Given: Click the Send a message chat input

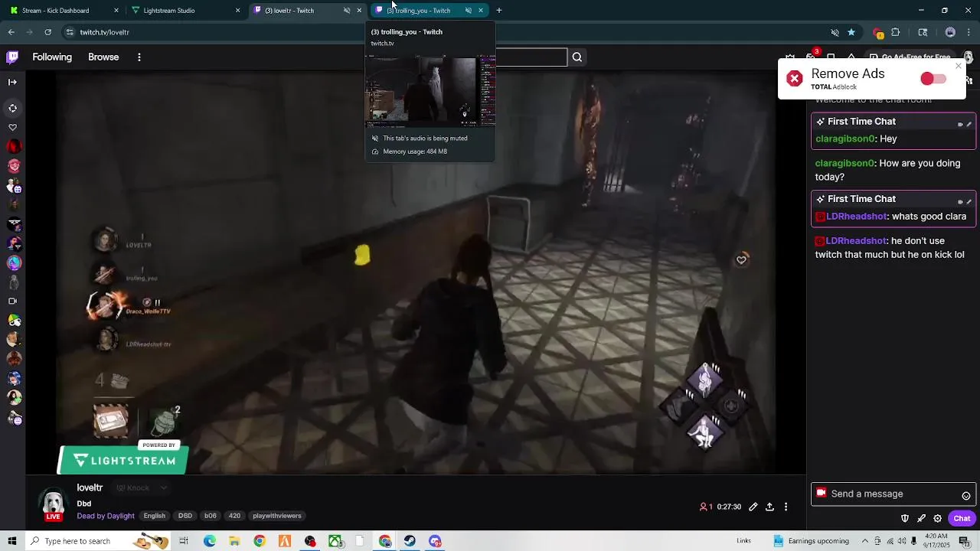Looking at the screenshot, I should (x=893, y=494).
